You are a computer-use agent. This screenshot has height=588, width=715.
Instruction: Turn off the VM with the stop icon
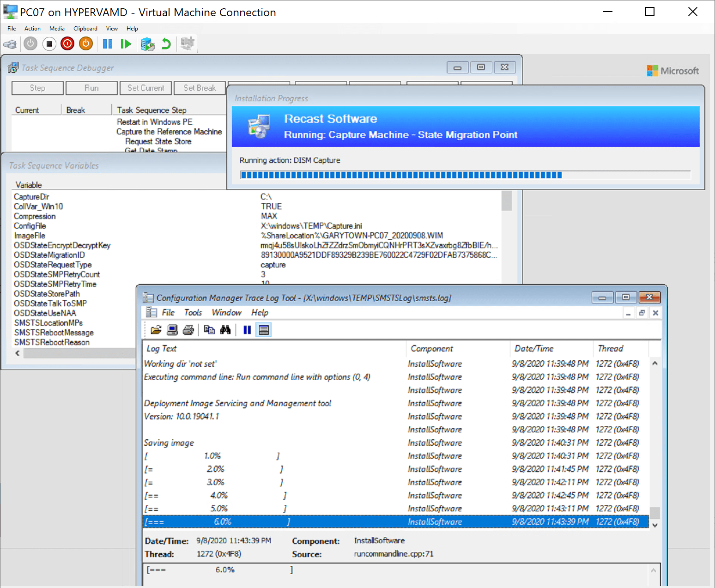[x=49, y=43]
